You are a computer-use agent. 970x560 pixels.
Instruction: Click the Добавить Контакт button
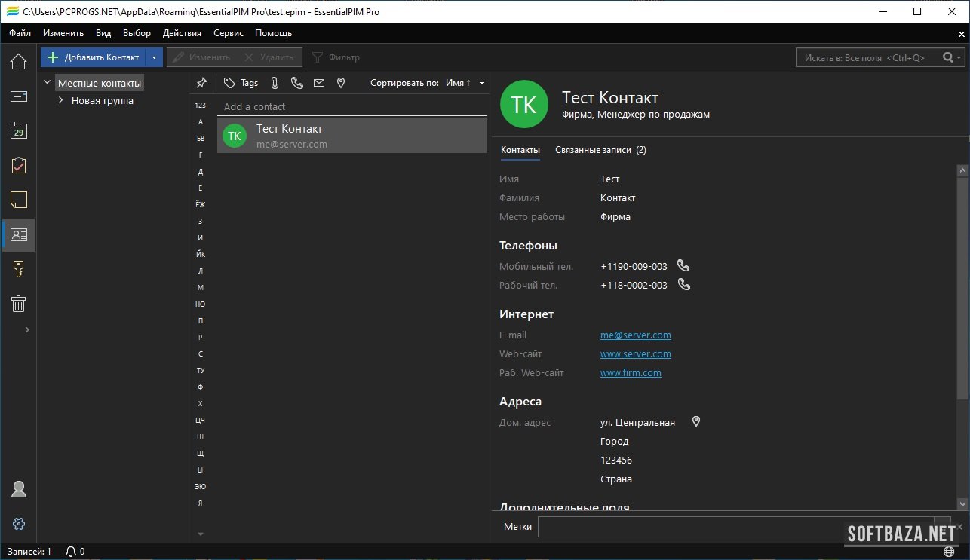[x=93, y=57]
